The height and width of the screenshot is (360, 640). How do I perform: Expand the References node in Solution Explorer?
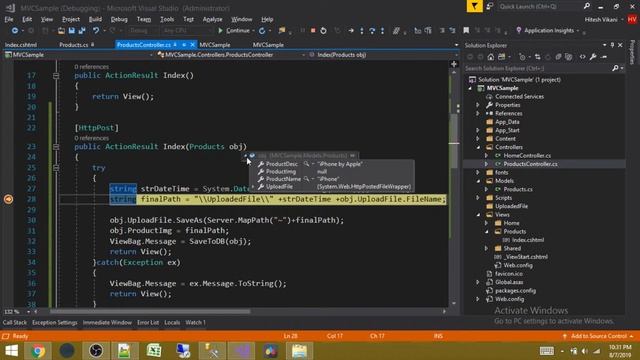click(x=478, y=113)
